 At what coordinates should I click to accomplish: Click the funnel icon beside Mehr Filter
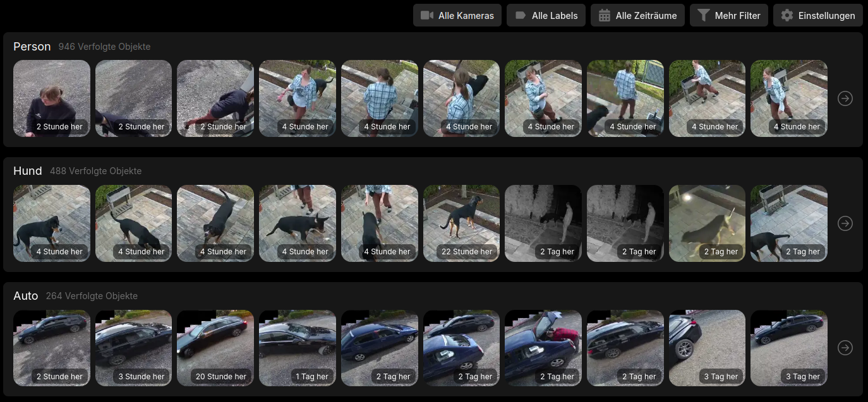pos(703,15)
